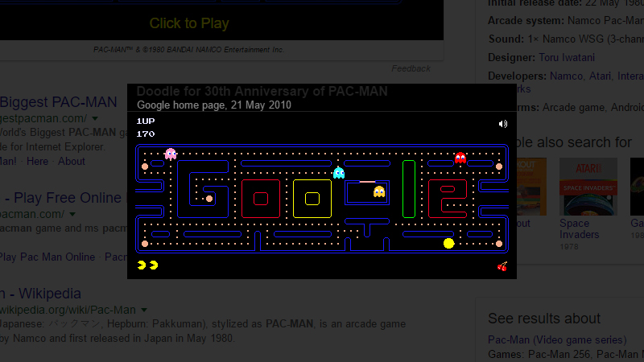Open the Here sublink
644x362 pixels.
[x=37, y=162]
